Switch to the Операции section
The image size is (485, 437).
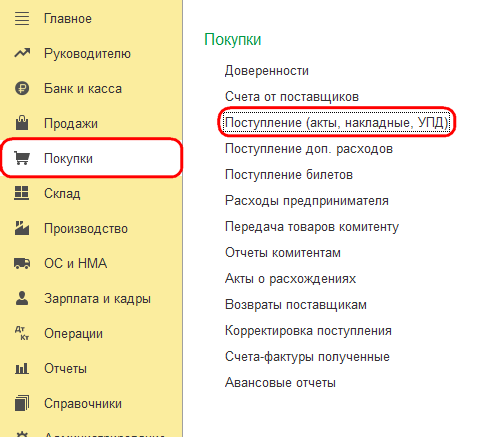coord(74,334)
